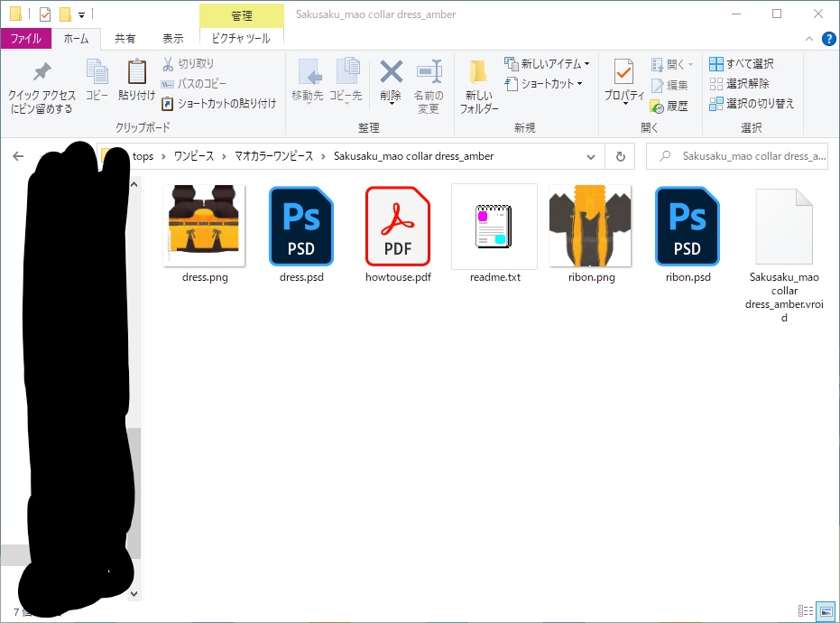Select howtouse.pdf file
The height and width of the screenshot is (623, 840).
[398, 234]
